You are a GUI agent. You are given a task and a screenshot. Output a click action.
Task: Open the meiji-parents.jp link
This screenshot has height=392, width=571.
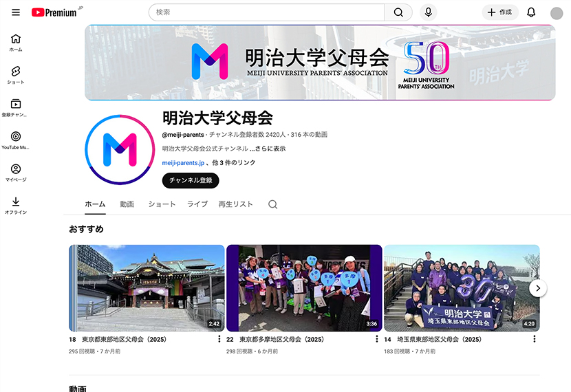tap(183, 163)
